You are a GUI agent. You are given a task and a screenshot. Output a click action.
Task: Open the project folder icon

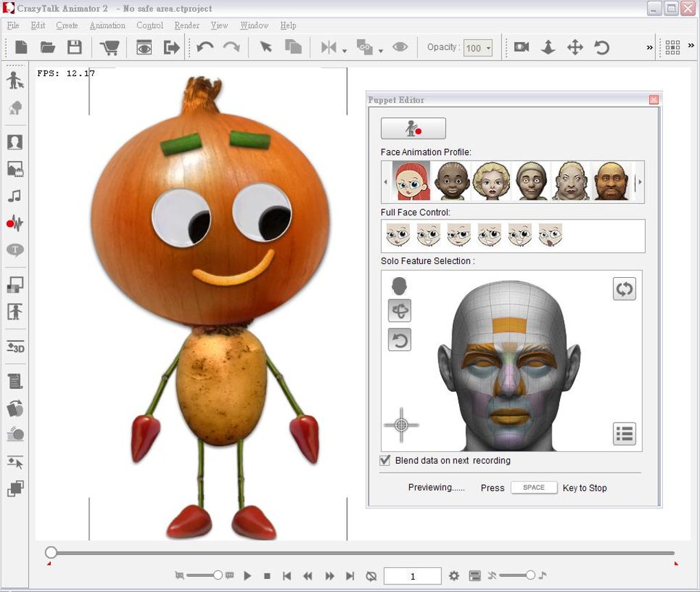pyautogui.click(x=47, y=47)
